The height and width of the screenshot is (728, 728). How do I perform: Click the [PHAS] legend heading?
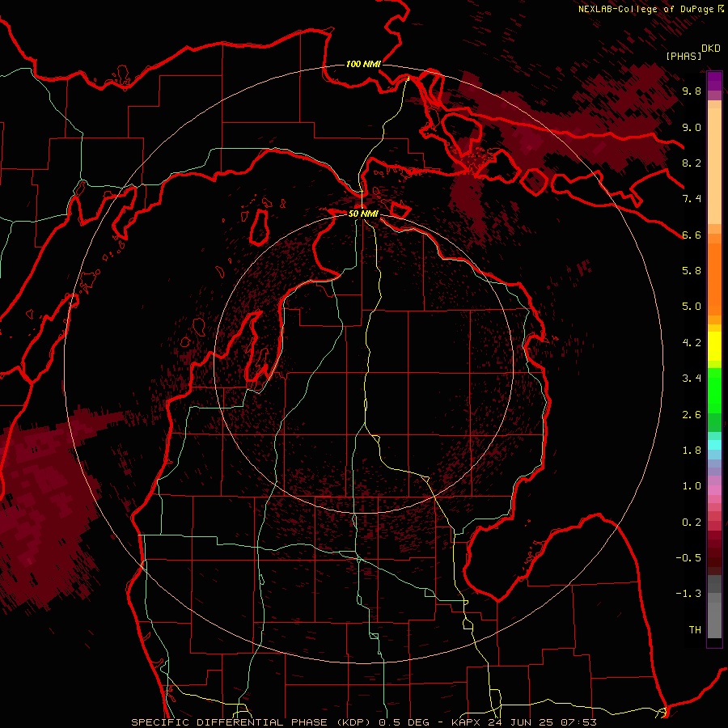coord(684,56)
